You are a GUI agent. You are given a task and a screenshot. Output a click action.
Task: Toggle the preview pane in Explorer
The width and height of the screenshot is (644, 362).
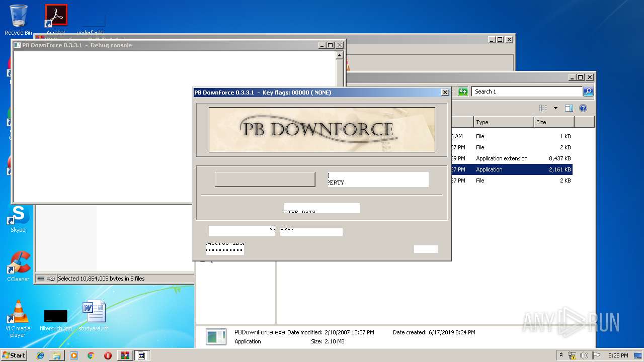click(x=569, y=108)
